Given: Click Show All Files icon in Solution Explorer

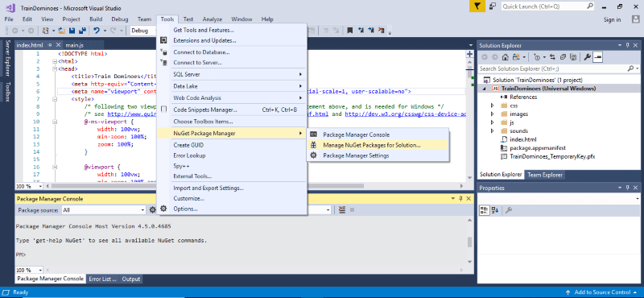Looking at the screenshot, I should [574, 57].
